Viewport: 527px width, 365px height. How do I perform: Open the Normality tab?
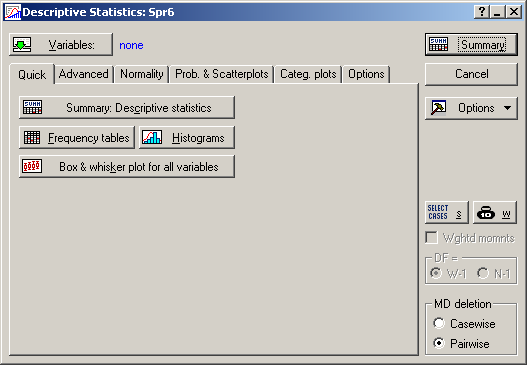pos(141,74)
